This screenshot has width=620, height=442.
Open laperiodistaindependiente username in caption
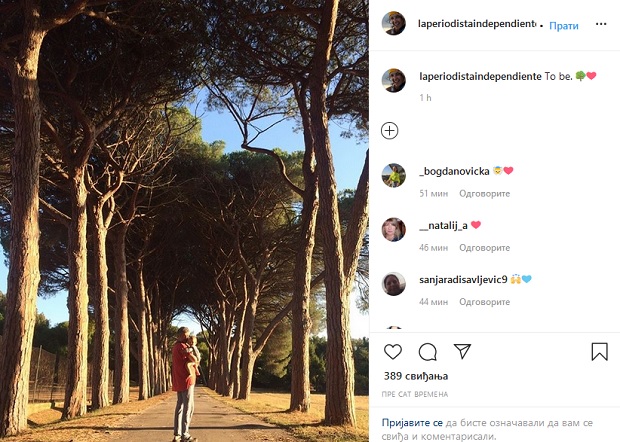tap(480, 76)
